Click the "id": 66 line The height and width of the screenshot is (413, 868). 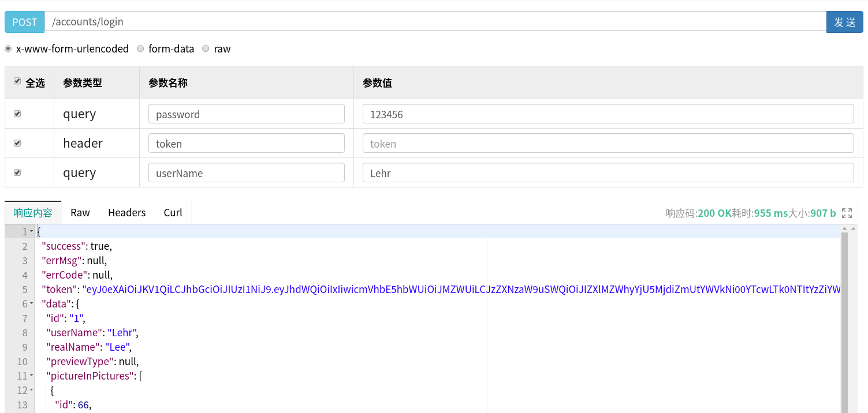click(x=73, y=404)
